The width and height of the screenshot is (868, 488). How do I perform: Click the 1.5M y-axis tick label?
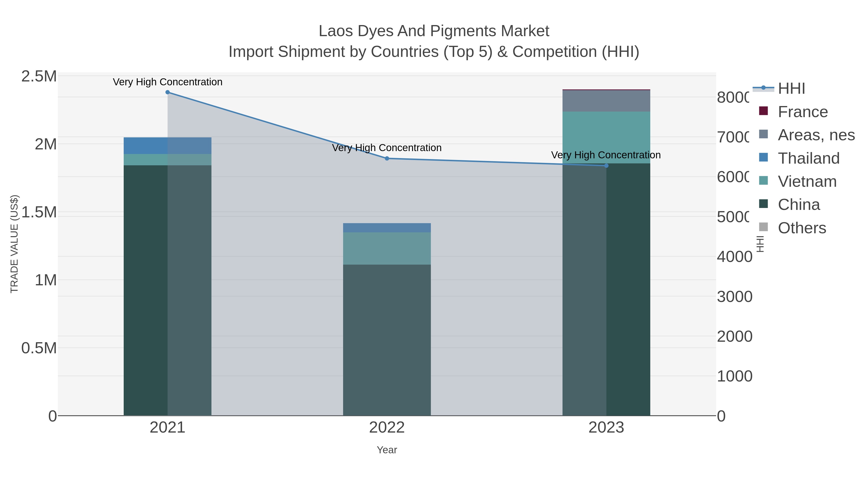(39, 212)
